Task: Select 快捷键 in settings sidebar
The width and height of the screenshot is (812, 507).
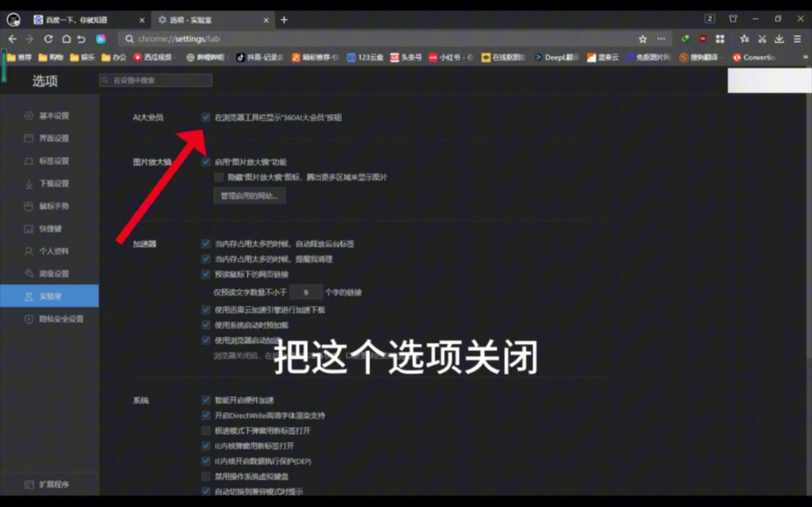Action: click(49, 229)
